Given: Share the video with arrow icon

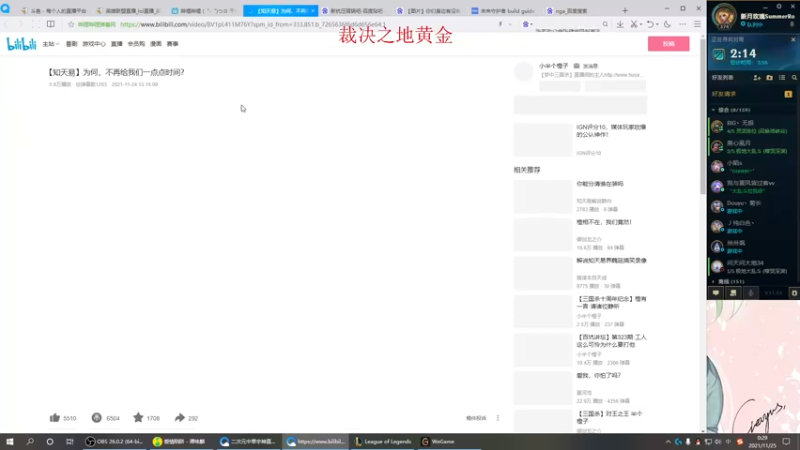Looking at the screenshot, I should click(179, 417).
